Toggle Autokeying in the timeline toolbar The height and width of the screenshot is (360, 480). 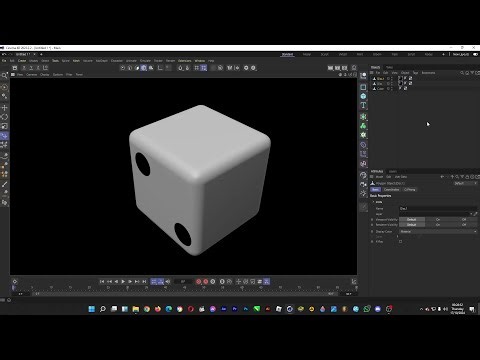[x=206, y=282]
